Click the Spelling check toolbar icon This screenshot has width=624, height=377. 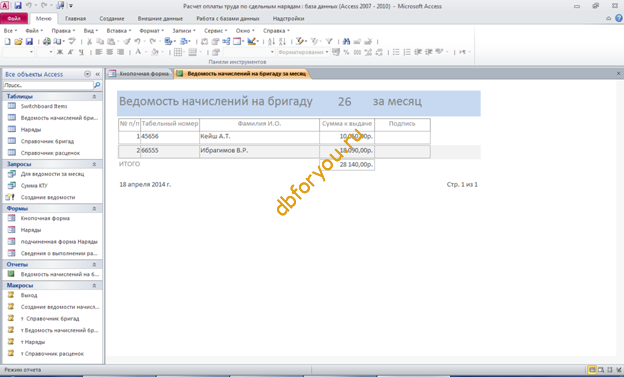(x=72, y=41)
